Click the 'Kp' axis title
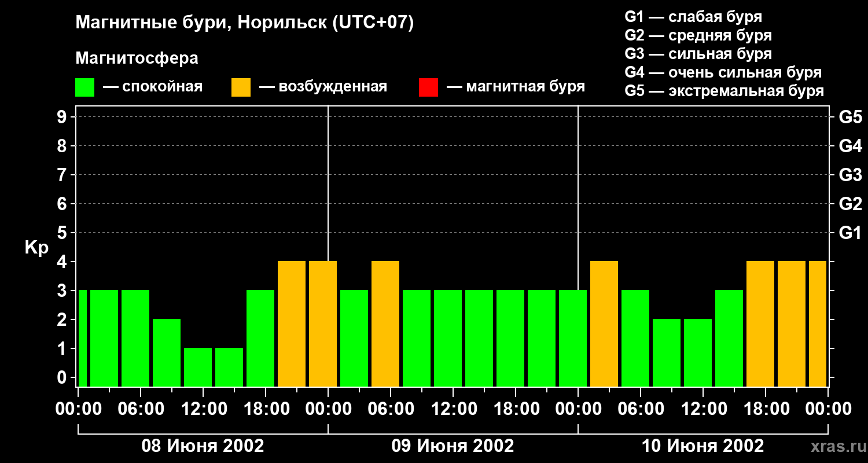This screenshot has height=463, width=868. (x=36, y=248)
